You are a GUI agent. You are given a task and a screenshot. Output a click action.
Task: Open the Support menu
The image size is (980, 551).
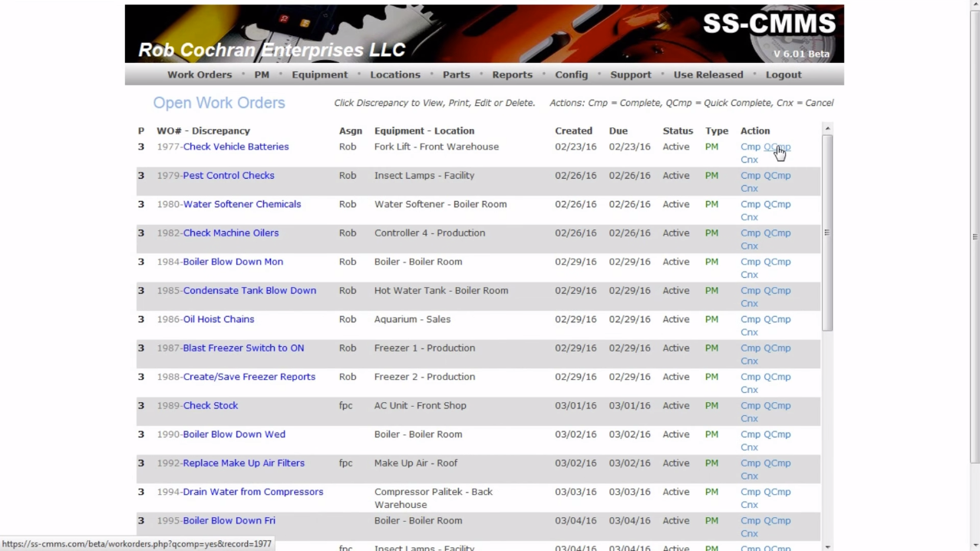point(631,74)
